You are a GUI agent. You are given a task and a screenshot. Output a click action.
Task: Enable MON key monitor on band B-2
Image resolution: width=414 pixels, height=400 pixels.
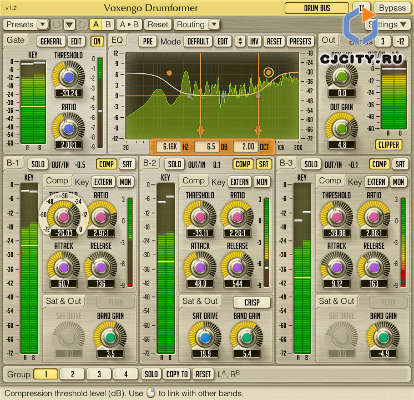262,182
